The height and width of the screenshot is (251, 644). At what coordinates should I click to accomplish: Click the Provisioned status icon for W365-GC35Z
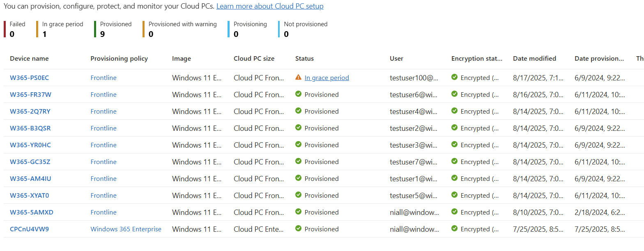pos(299,162)
